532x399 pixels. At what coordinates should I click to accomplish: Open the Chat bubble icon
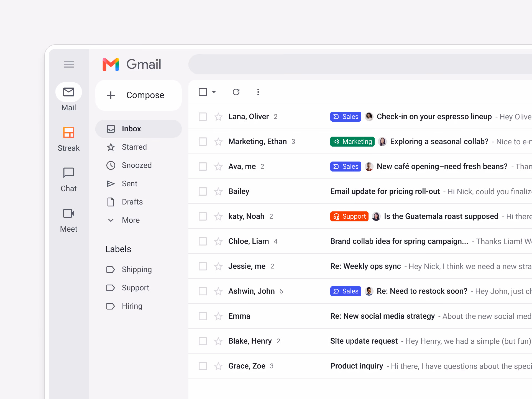click(69, 173)
